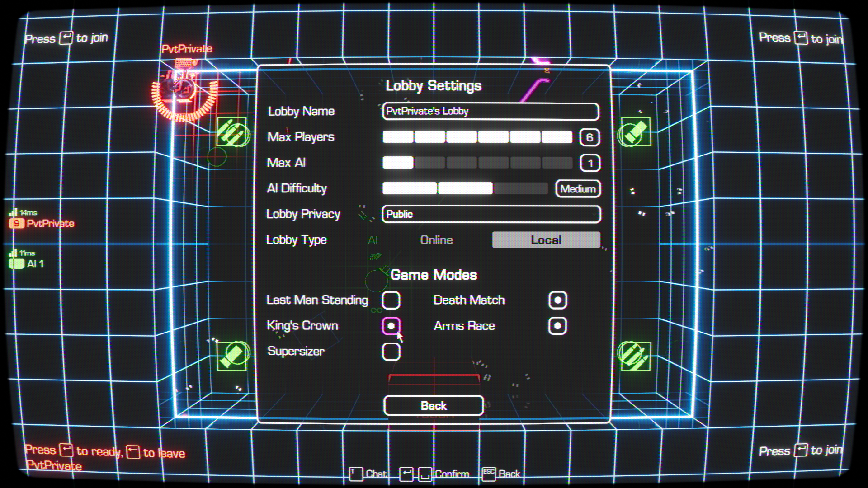Click the Max Players value box showing 6
This screenshot has width=868, height=488.
(590, 137)
